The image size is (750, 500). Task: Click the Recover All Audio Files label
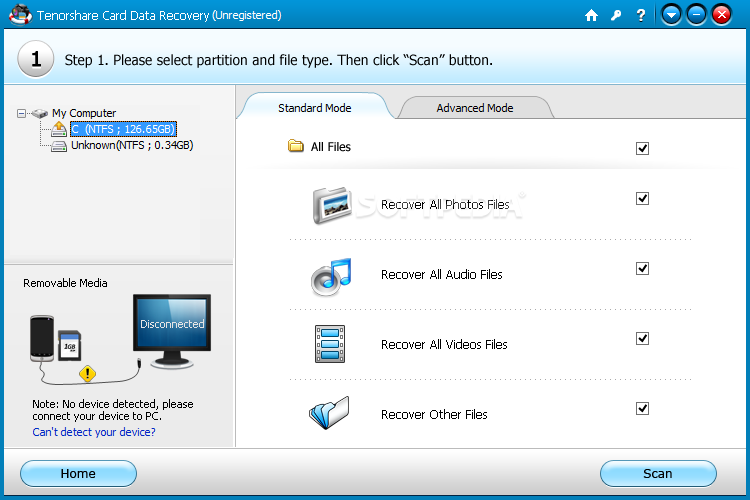pos(441,274)
